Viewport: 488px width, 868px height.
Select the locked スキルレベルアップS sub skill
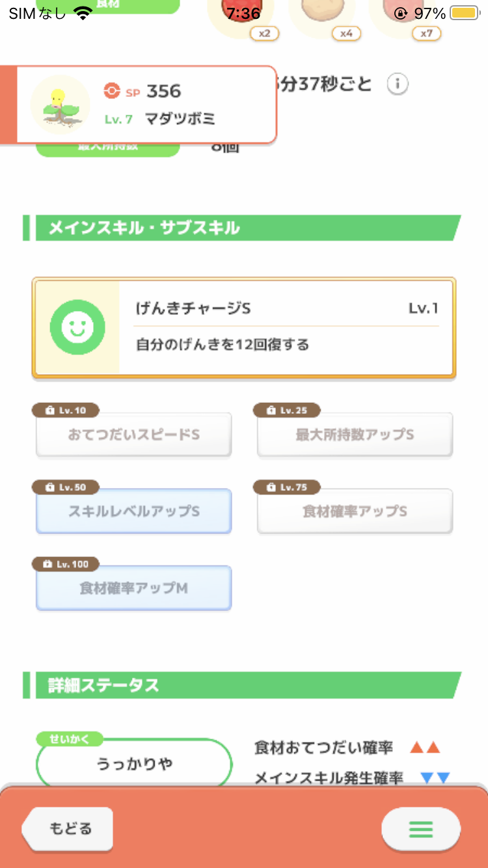(x=133, y=511)
